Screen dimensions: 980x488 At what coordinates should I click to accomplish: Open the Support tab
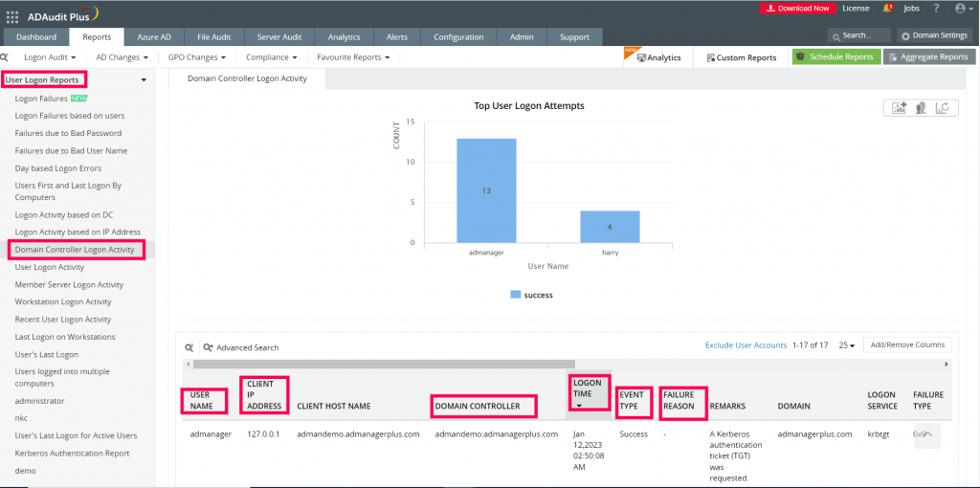(x=574, y=37)
